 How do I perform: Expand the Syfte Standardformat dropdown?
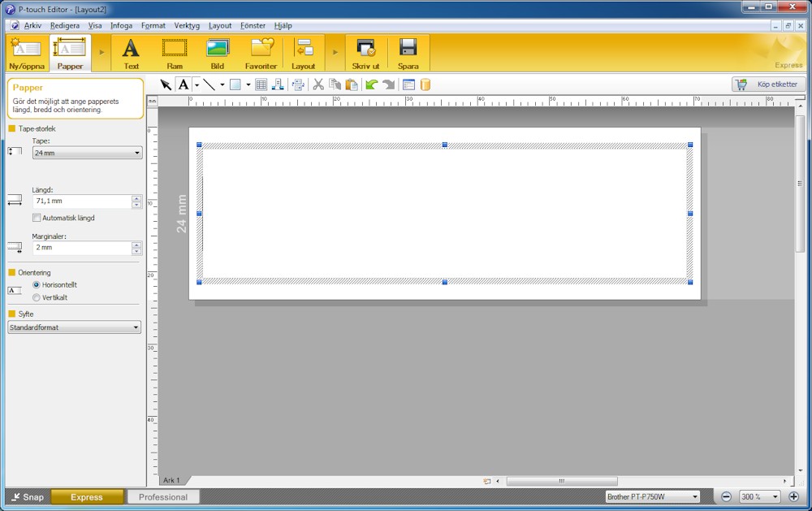click(x=74, y=327)
